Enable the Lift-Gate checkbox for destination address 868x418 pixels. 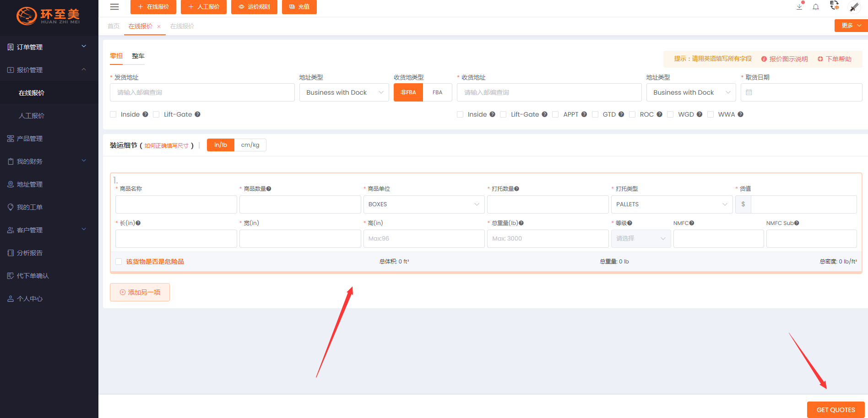pyautogui.click(x=503, y=114)
